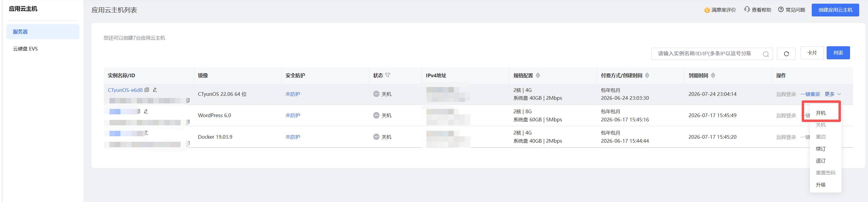Click 未防护 in the Docker row

[293, 137]
